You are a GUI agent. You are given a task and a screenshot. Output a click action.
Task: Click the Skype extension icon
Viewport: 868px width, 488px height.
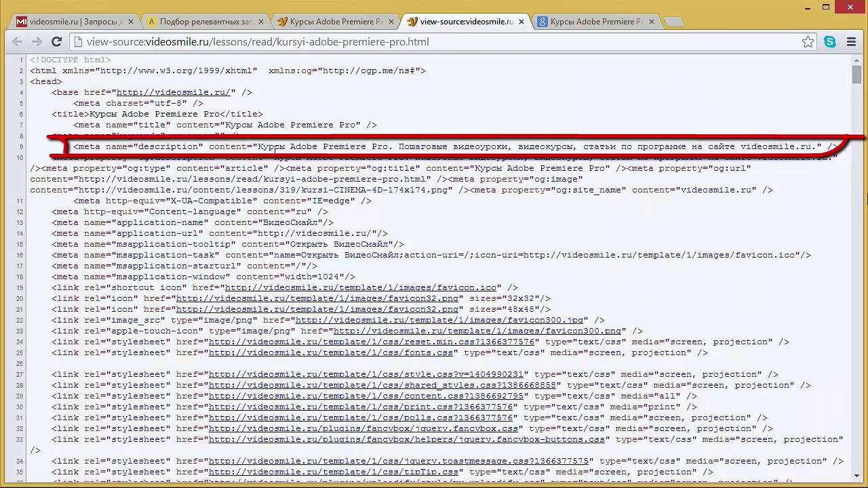[830, 42]
